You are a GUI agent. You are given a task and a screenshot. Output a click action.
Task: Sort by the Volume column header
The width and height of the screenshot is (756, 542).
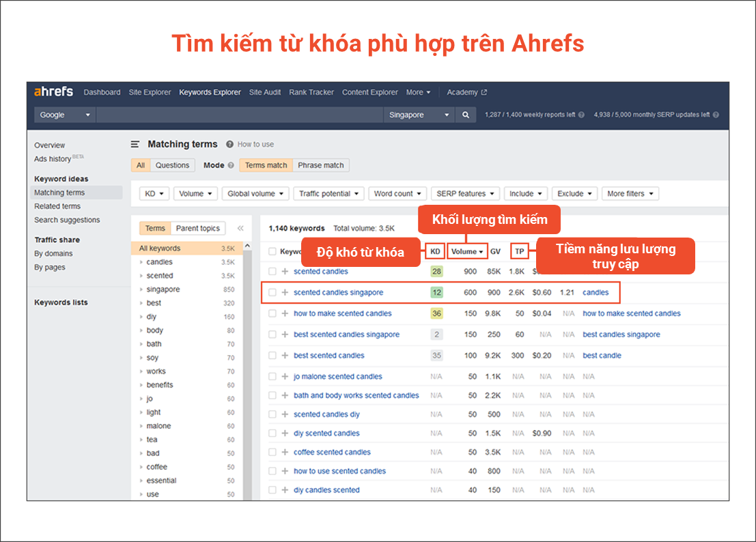(x=466, y=251)
